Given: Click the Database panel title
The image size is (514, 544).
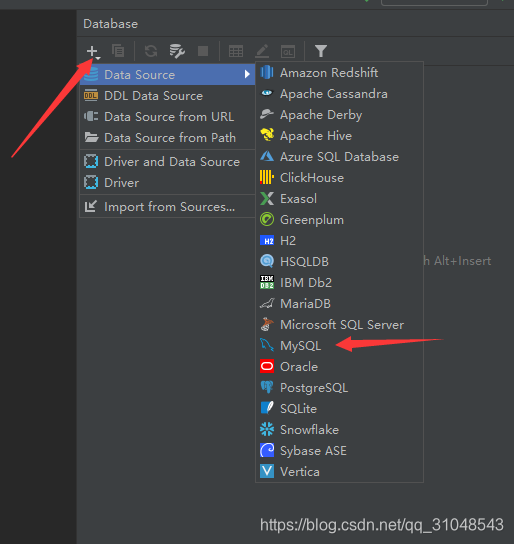Looking at the screenshot, I should coord(110,24).
